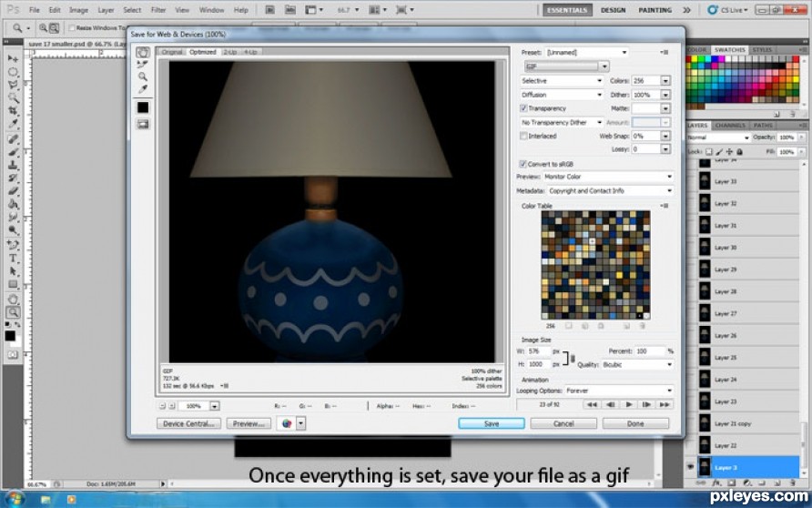Select the Dodge tool
Image resolution: width=812 pixels, height=508 pixels.
pos(13,230)
